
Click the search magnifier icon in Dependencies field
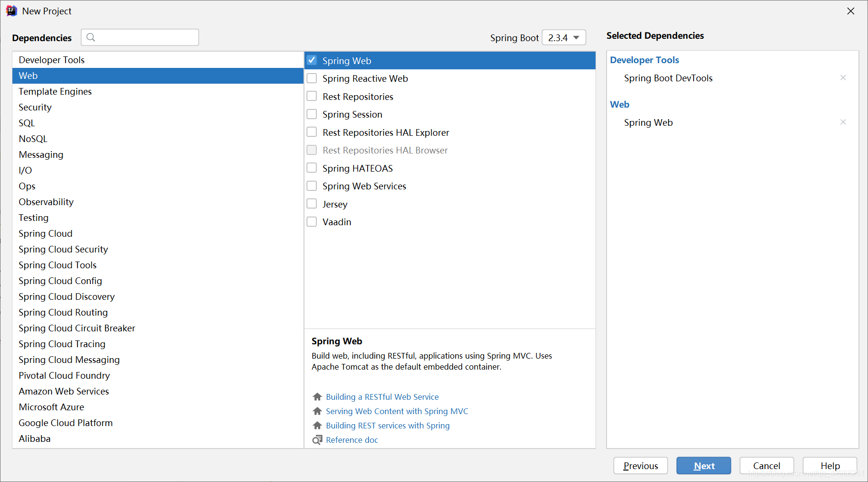91,37
